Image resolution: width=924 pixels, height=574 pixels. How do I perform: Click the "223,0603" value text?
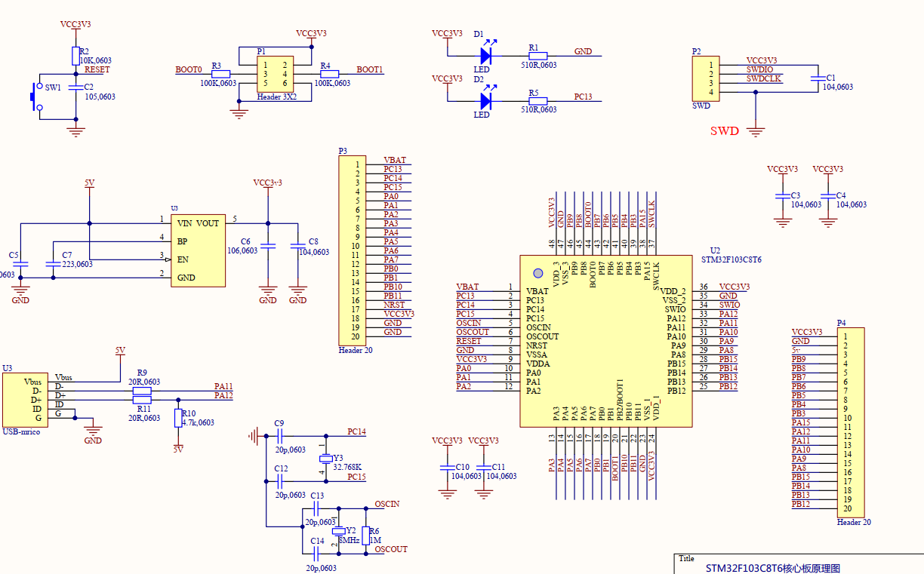[78, 264]
